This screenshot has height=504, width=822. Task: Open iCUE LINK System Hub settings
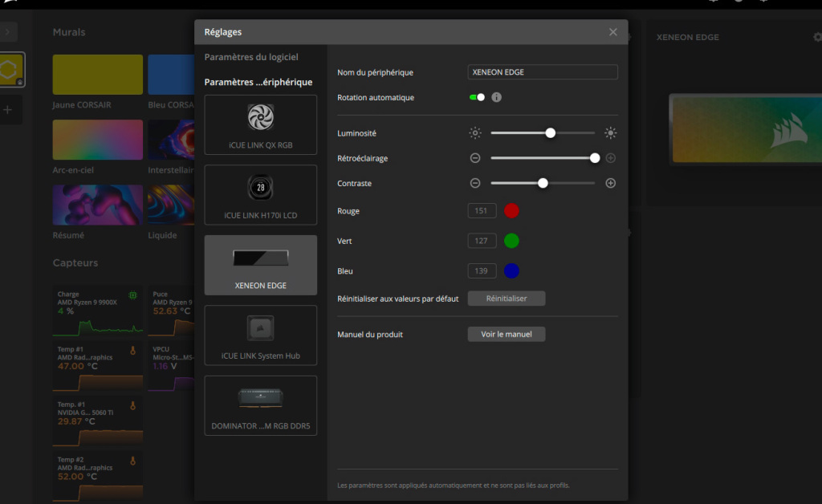tap(260, 335)
